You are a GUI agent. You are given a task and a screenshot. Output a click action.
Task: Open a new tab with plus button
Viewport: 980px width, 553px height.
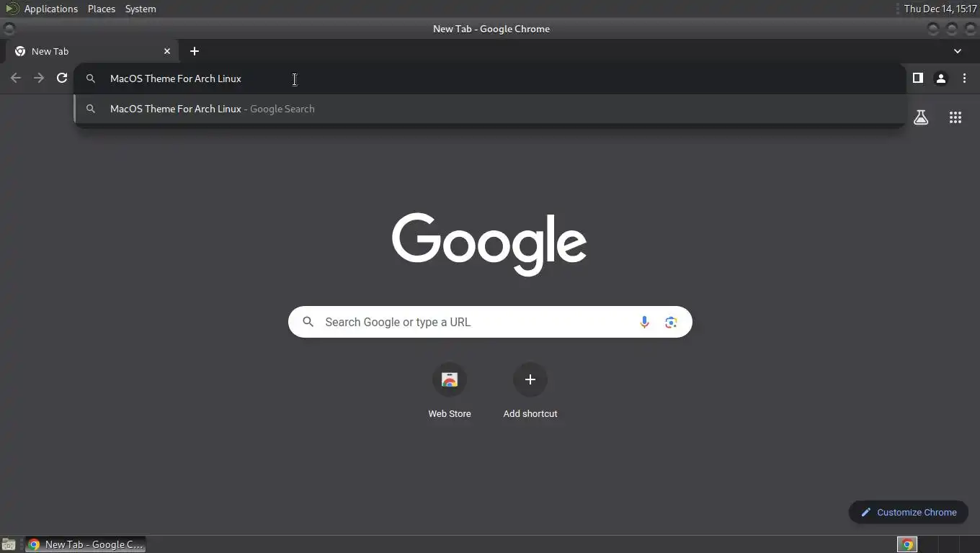[195, 51]
